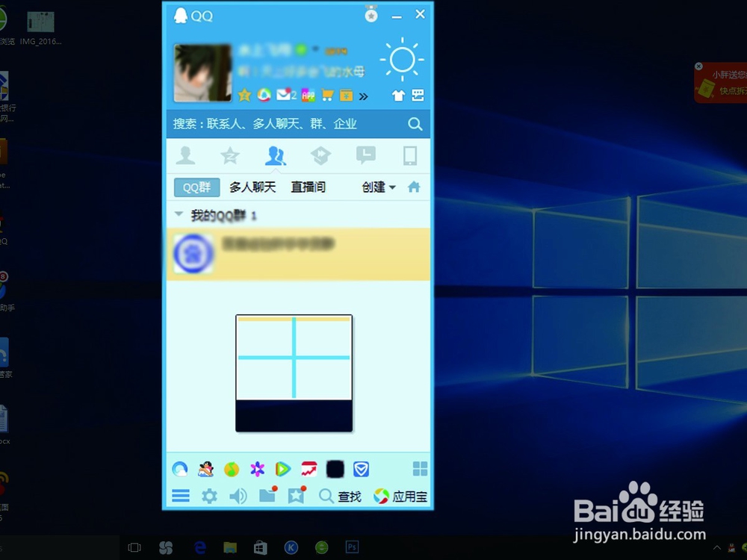Open Task View on the taskbar
This screenshot has width=747, height=560.
(134, 547)
